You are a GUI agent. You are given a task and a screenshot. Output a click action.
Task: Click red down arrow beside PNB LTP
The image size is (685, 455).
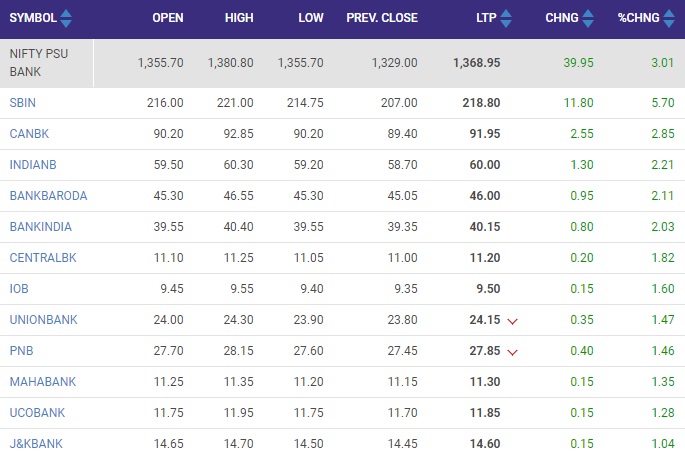pos(512,352)
